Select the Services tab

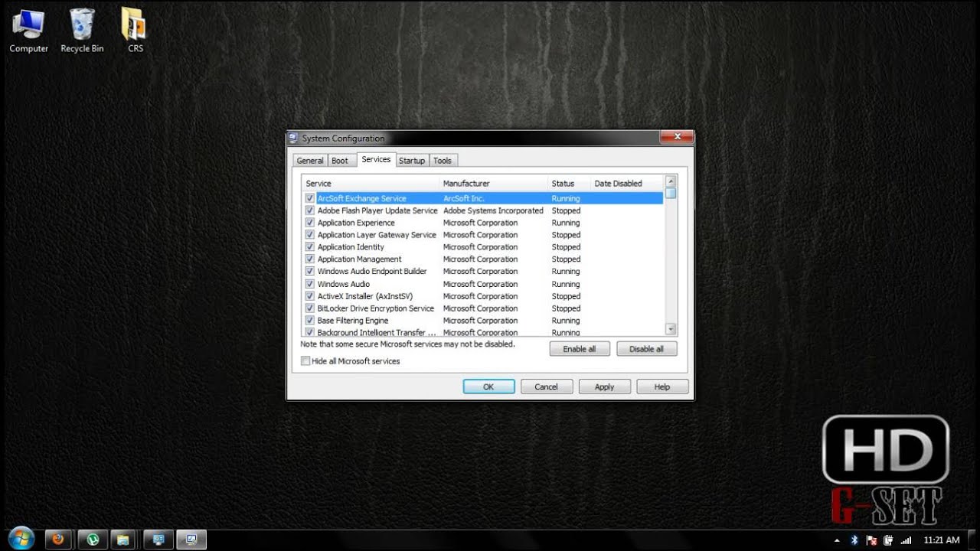point(376,159)
